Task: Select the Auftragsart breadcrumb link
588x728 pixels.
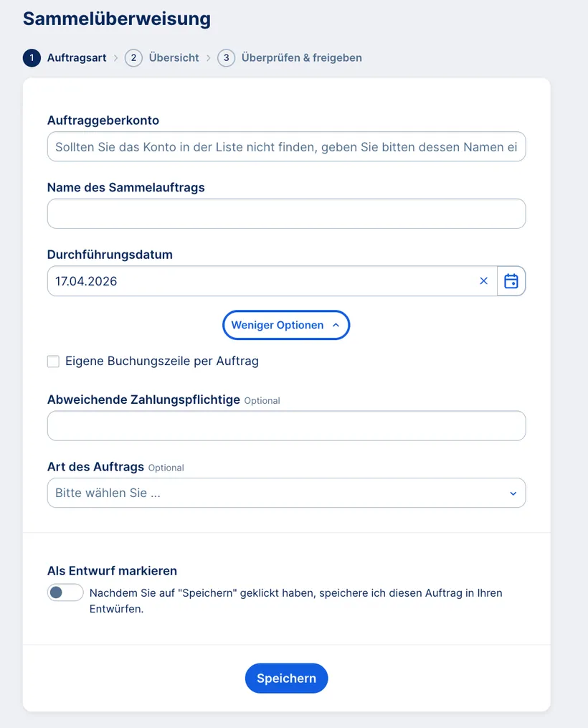Action: (75, 57)
